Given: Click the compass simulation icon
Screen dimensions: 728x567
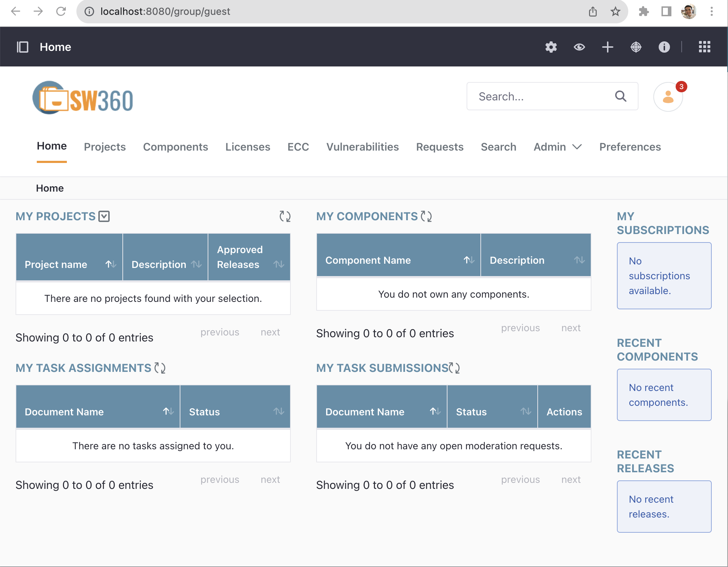Looking at the screenshot, I should (x=636, y=47).
